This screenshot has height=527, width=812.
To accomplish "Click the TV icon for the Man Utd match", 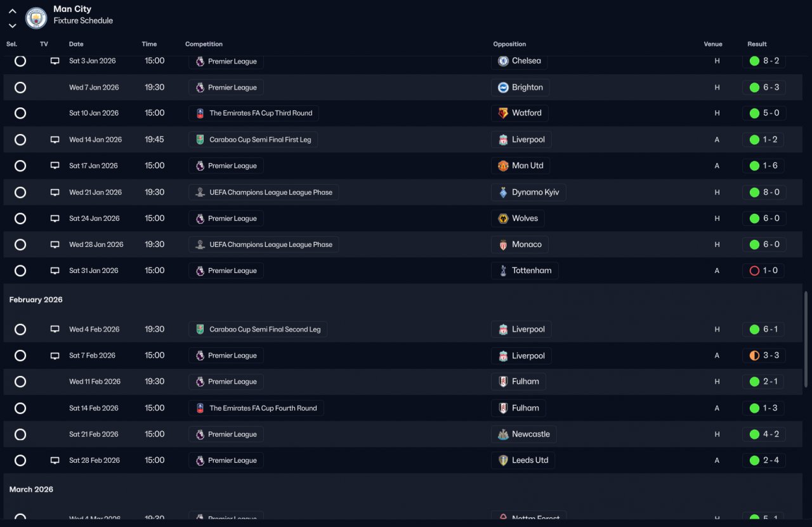I will (x=55, y=166).
